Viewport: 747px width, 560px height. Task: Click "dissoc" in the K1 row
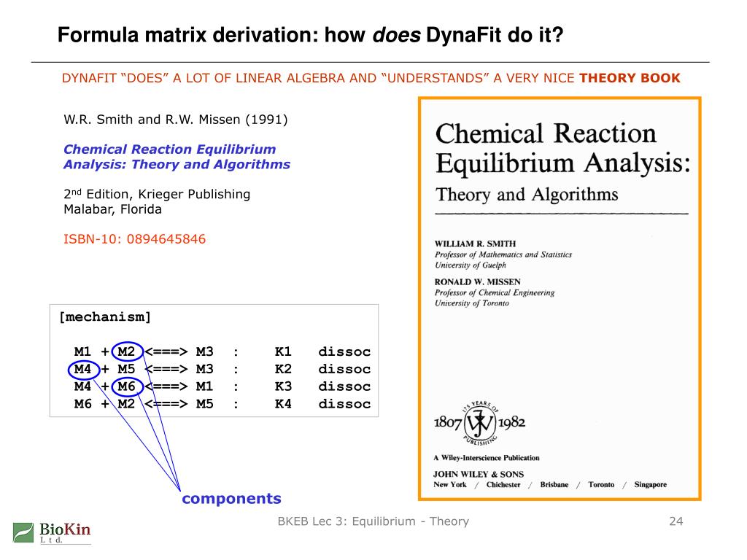[344, 352]
